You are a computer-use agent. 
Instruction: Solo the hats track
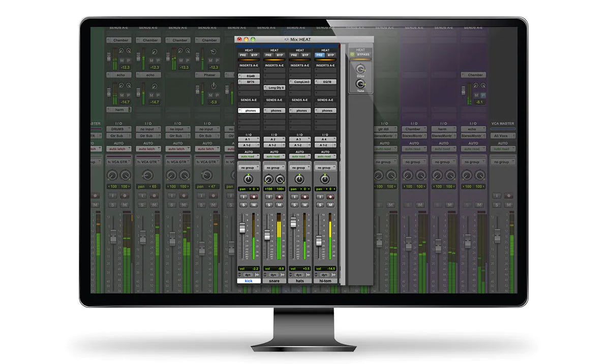(295, 205)
